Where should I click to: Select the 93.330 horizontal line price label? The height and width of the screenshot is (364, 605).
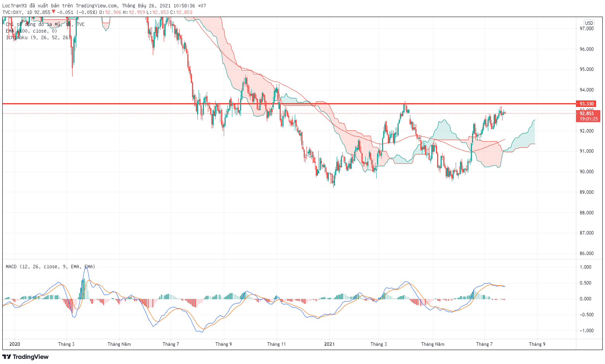(x=587, y=104)
